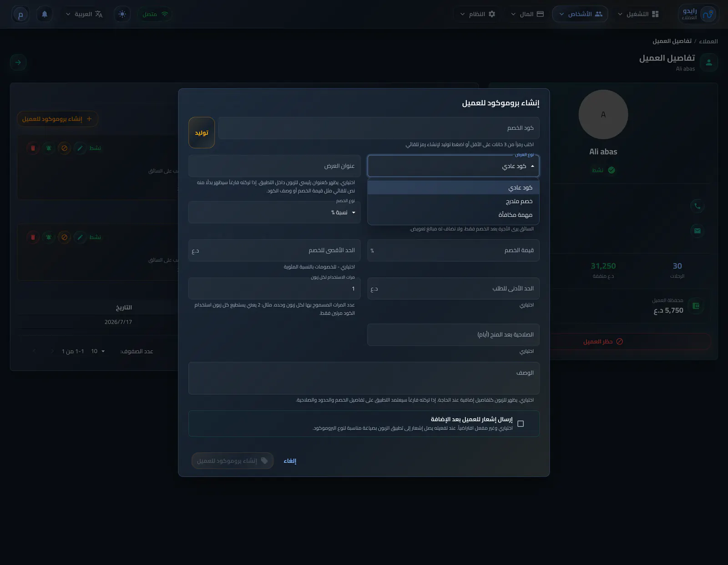The image size is (728, 565).
Task: Click the block icon on second promo card
Action: coord(64,237)
